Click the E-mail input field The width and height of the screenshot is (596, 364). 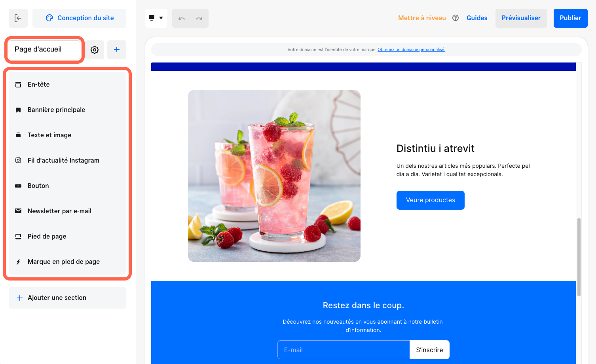344,350
